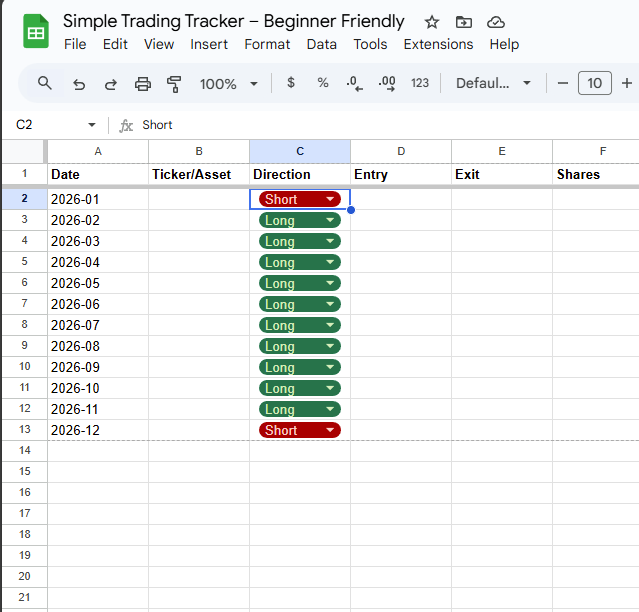This screenshot has width=639, height=612.
Task: Select column E header
Action: tap(502, 151)
